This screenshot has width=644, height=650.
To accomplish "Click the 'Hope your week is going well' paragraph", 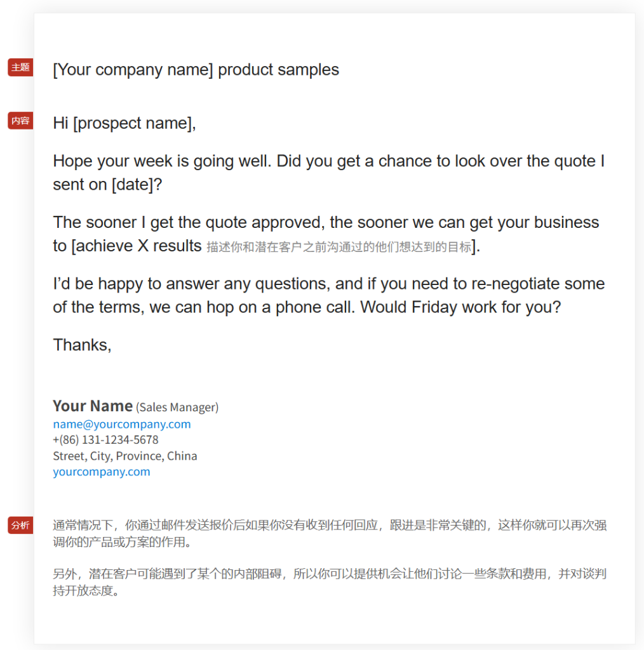I will tap(328, 173).
